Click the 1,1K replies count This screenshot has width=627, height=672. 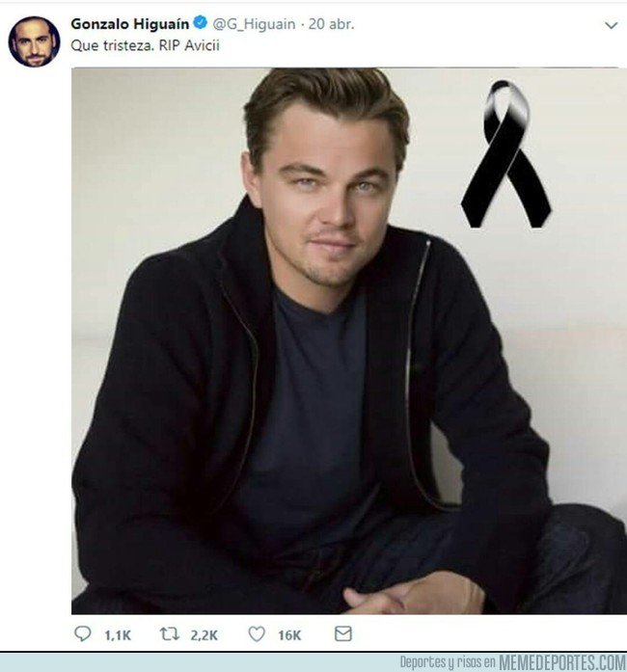(x=118, y=635)
